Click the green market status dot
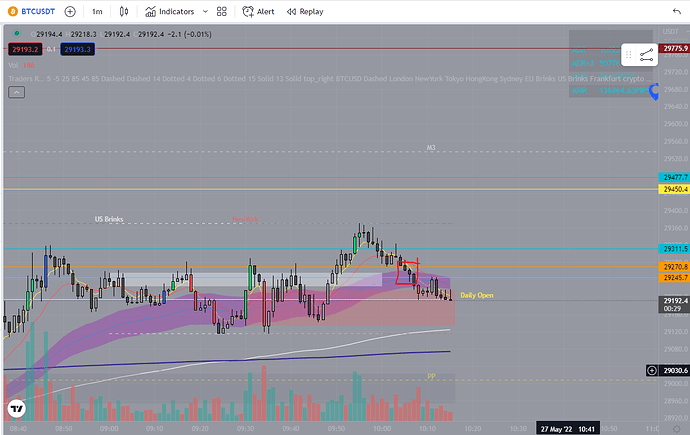 point(17,33)
